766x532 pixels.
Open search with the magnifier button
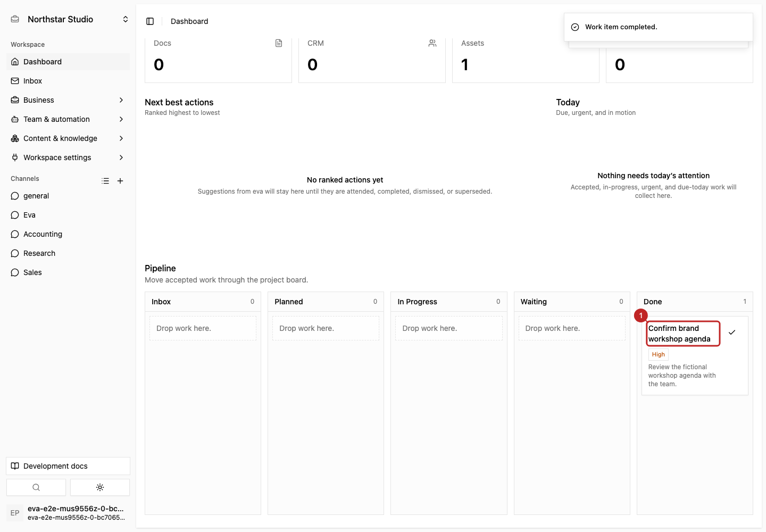(36, 487)
